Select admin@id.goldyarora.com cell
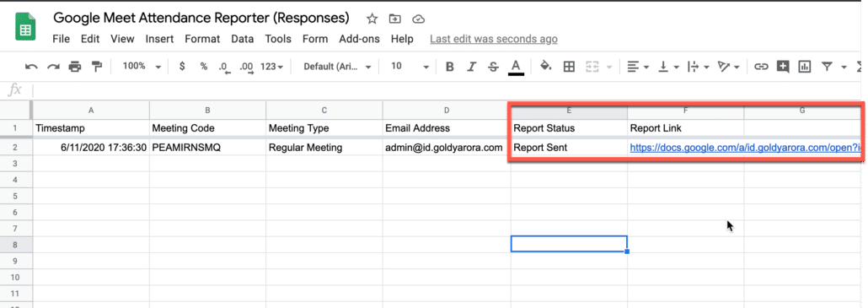Image resolution: width=868 pixels, height=308 pixels. pyautogui.click(x=446, y=148)
